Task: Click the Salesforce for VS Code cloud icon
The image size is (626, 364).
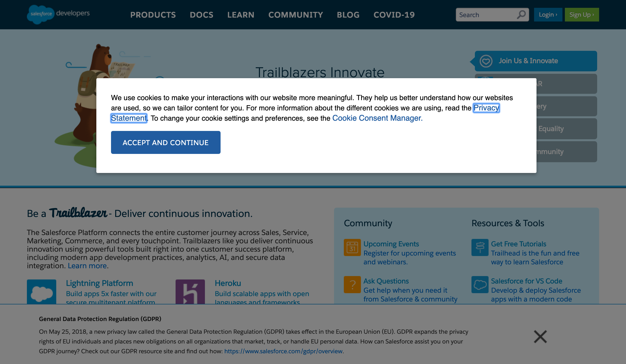Action: coord(480,284)
